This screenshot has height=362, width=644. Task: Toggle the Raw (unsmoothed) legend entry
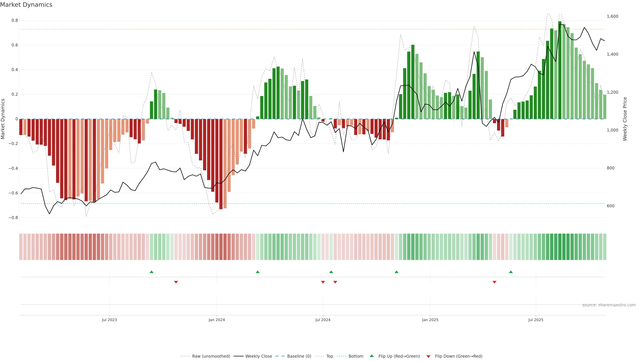(x=211, y=356)
